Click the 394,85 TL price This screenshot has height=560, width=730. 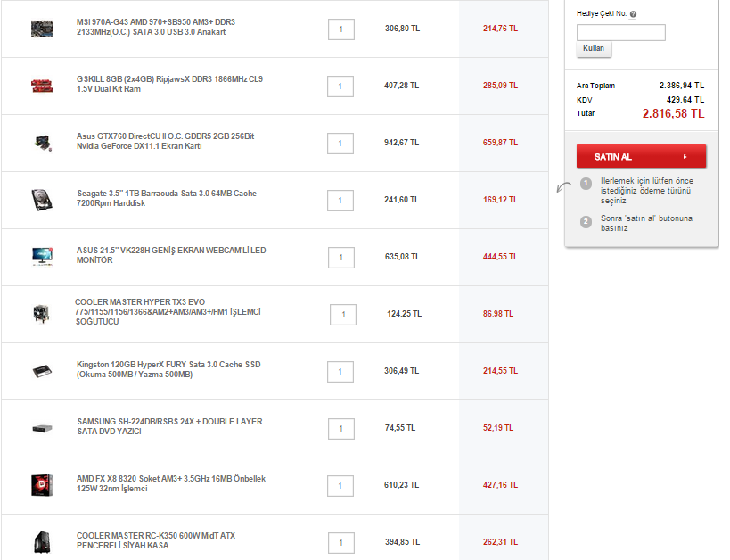(402, 542)
